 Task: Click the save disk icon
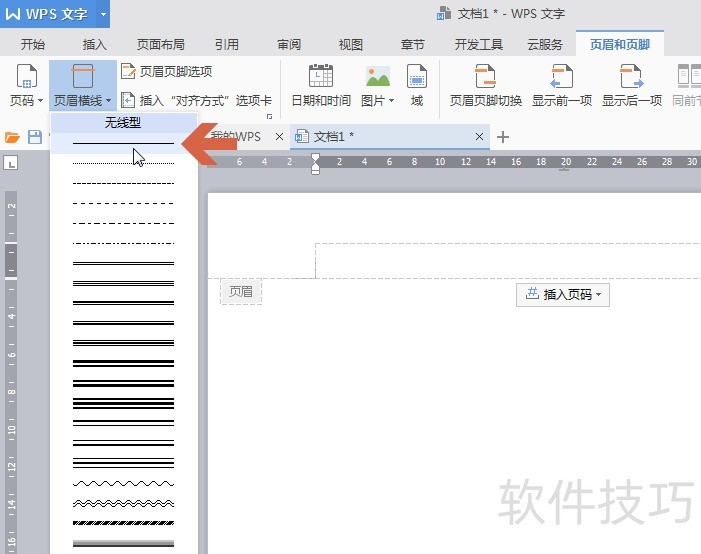(x=35, y=137)
